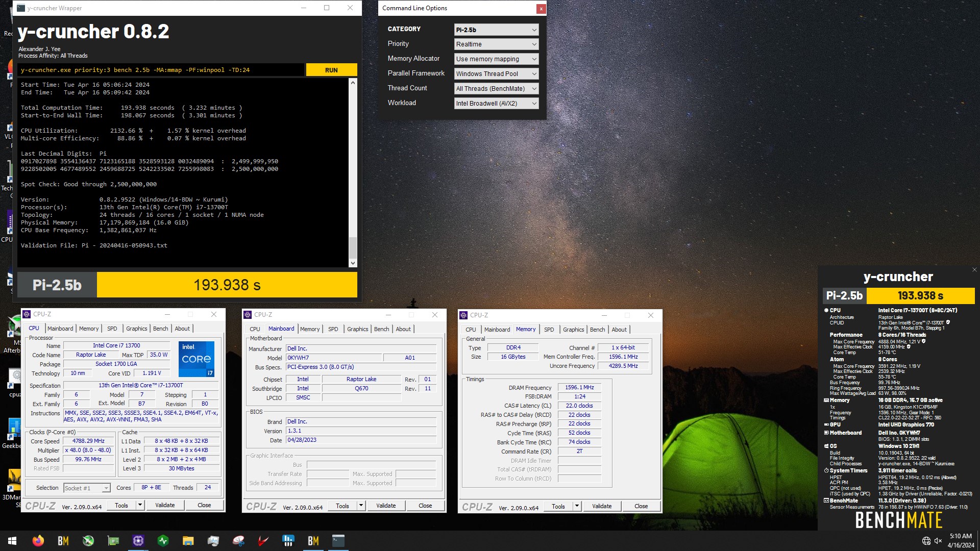Click CPU-Z icon in Mainboard window title bar
The image size is (980, 551).
(x=248, y=315)
